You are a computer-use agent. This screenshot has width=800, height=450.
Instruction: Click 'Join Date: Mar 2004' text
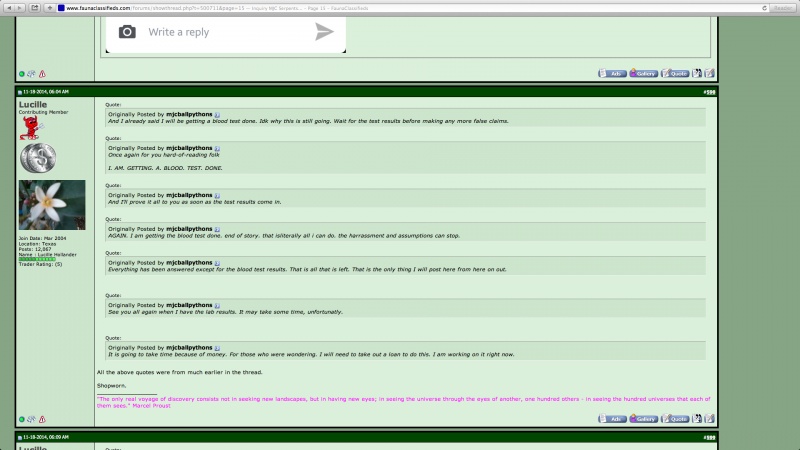[42, 238]
